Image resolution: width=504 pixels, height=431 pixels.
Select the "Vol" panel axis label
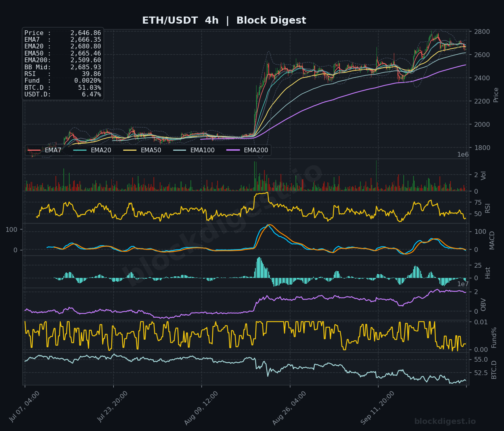[x=484, y=176]
